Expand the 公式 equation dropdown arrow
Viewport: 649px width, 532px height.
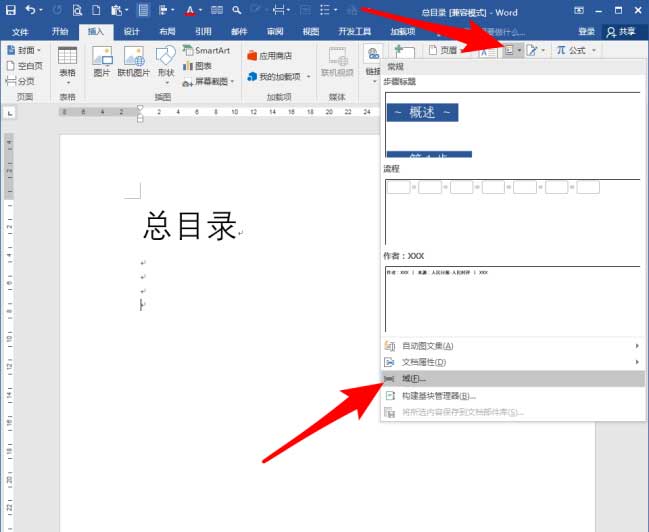(594, 51)
